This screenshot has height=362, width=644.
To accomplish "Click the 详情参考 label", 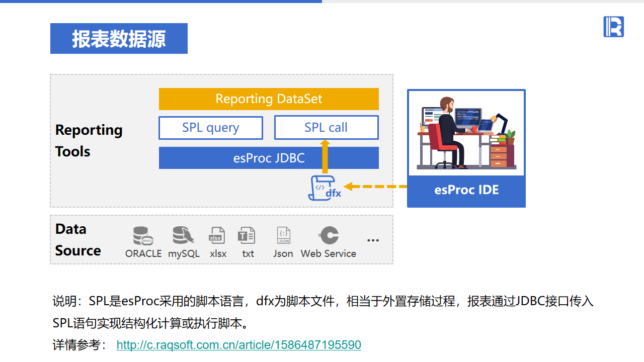I will point(79,345).
